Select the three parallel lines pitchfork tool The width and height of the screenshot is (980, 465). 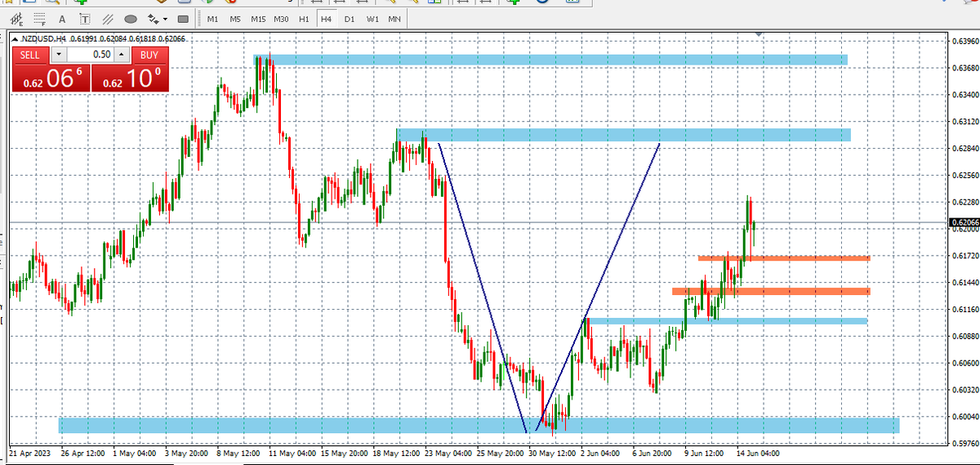pyautogui.click(x=108, y=19)
